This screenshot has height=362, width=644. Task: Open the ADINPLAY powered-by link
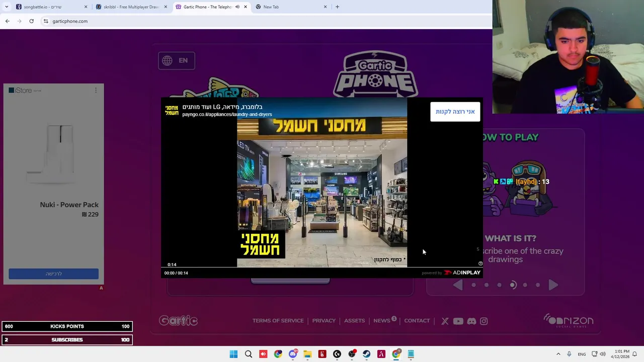pyautogui.click(x=451, y=273)
